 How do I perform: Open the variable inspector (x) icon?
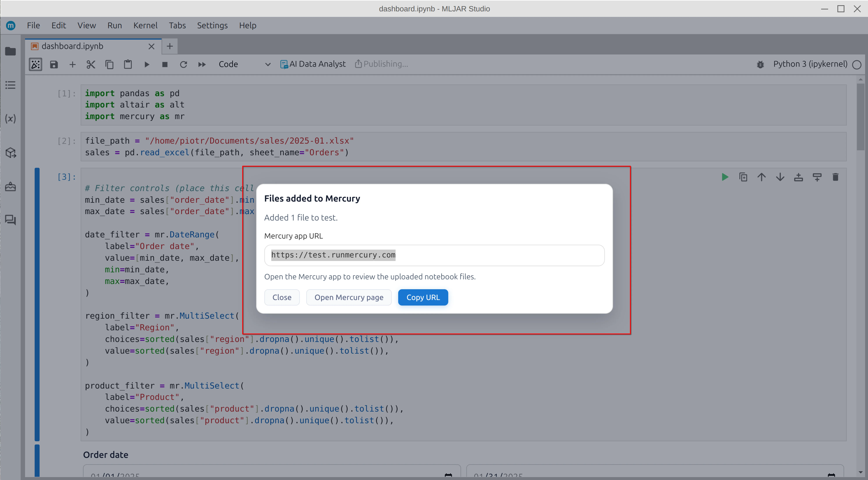10,119
